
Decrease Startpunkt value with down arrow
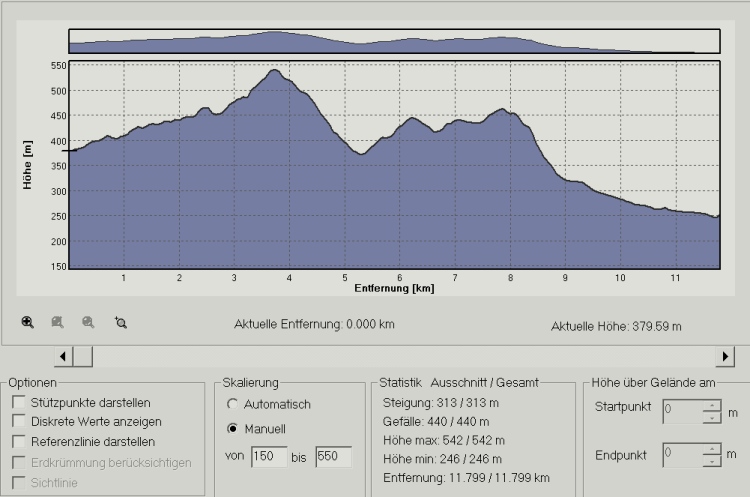pyautogui.click(x=712, y=418)
